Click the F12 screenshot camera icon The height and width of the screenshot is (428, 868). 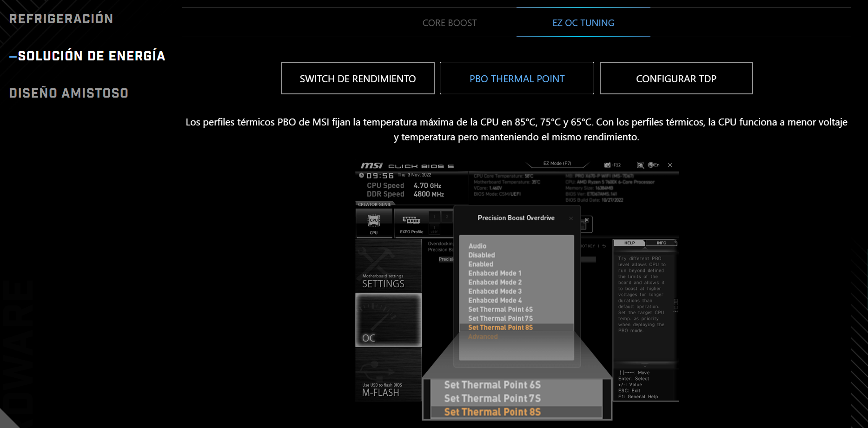click(x=608, y=165)
